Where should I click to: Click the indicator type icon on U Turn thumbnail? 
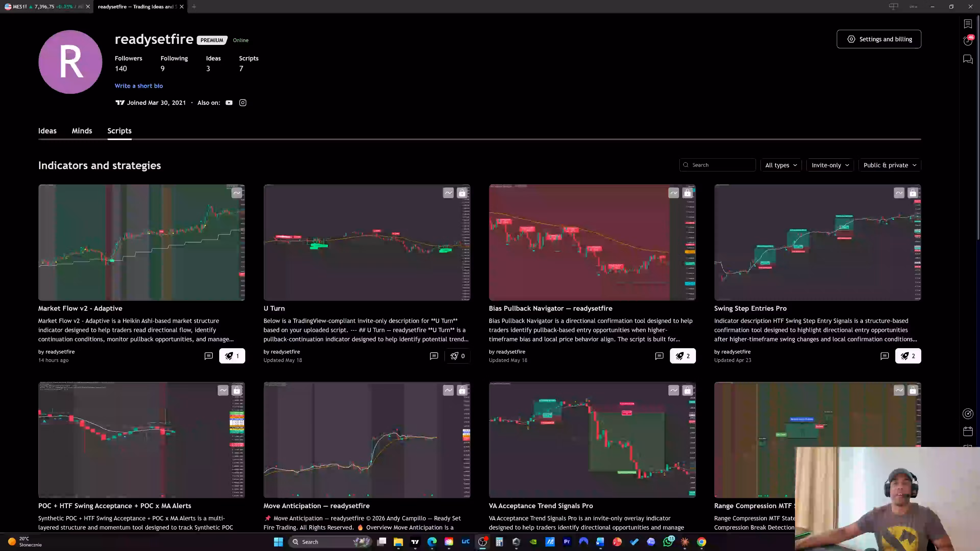(448, 193)
